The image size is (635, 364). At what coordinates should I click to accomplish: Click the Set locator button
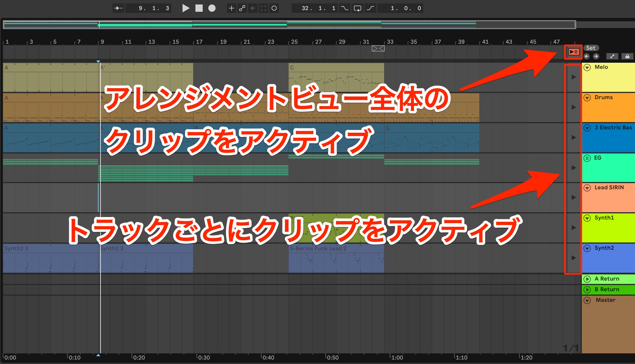[x=591, y=48]
